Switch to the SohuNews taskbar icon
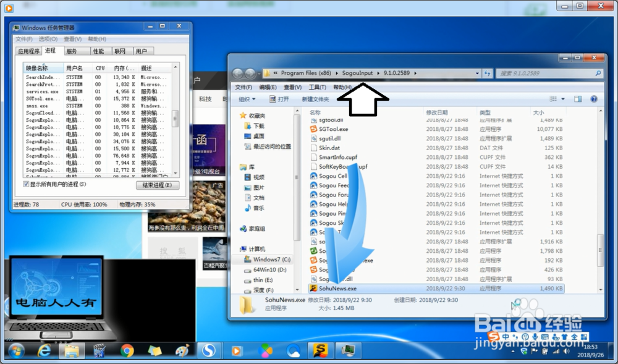The height and width of the screenshot is (364, 618). click(x=320, y=350)
